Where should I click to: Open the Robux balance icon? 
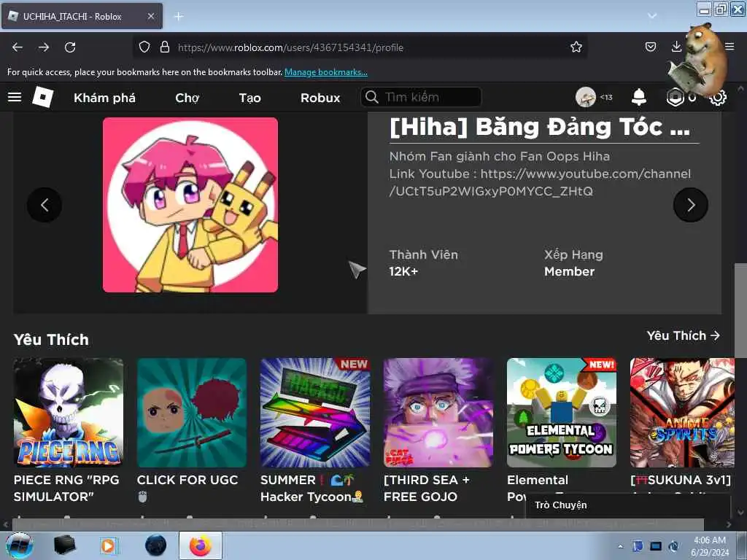tap(675, 97)
